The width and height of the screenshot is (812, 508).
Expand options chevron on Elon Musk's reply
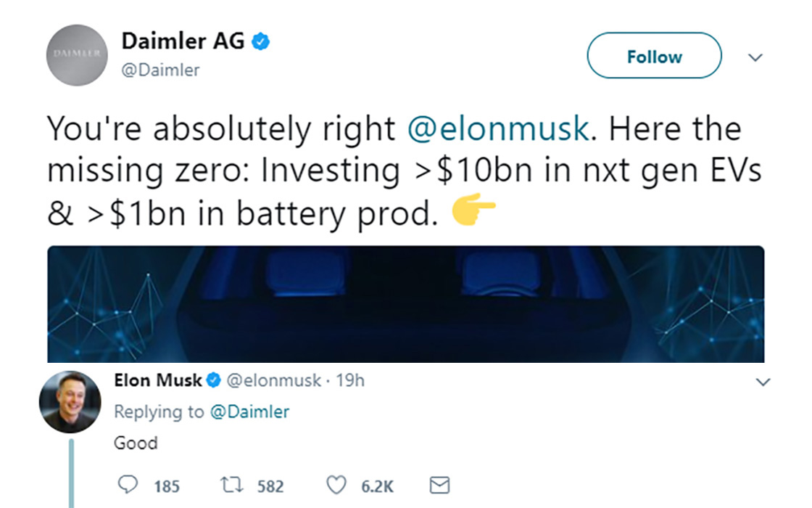[x=763, y=382]
